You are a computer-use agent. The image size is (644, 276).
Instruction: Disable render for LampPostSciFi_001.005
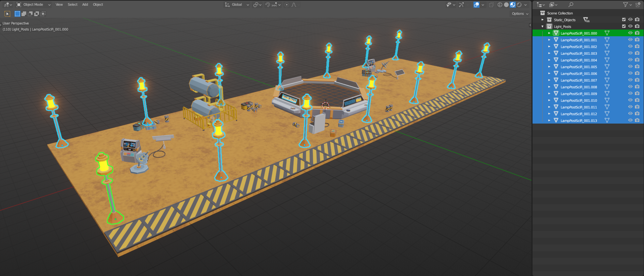tap(637, 67)
